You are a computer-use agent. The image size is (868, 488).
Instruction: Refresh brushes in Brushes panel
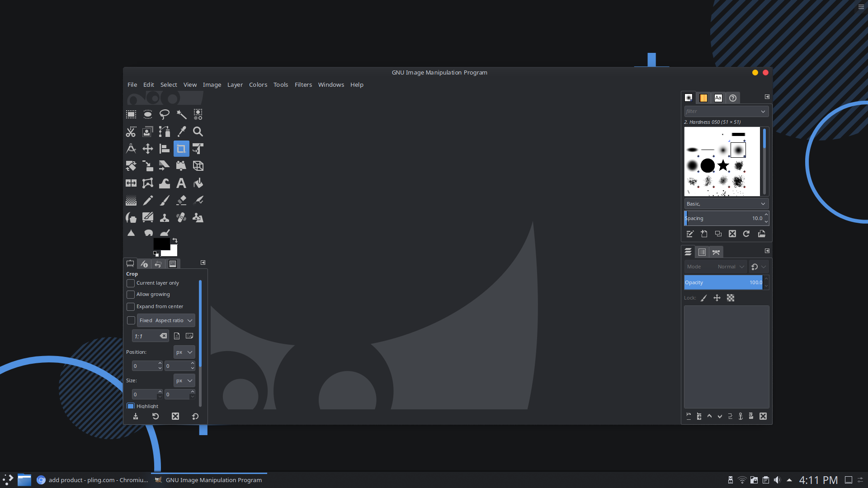[x=746, y=234]
